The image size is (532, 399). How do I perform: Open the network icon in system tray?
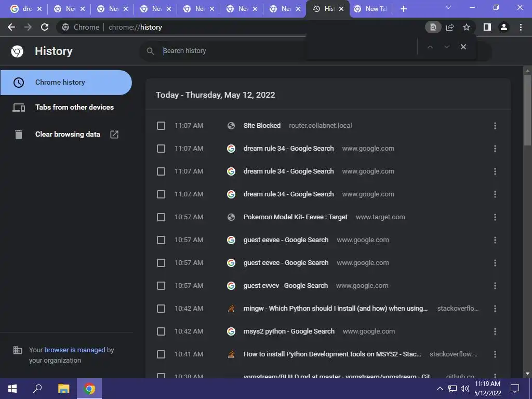pyautogui.click(x=453, y=389)
